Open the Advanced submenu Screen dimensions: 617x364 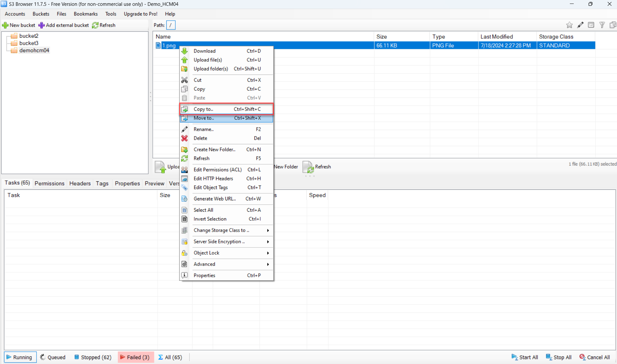(268, 264)
